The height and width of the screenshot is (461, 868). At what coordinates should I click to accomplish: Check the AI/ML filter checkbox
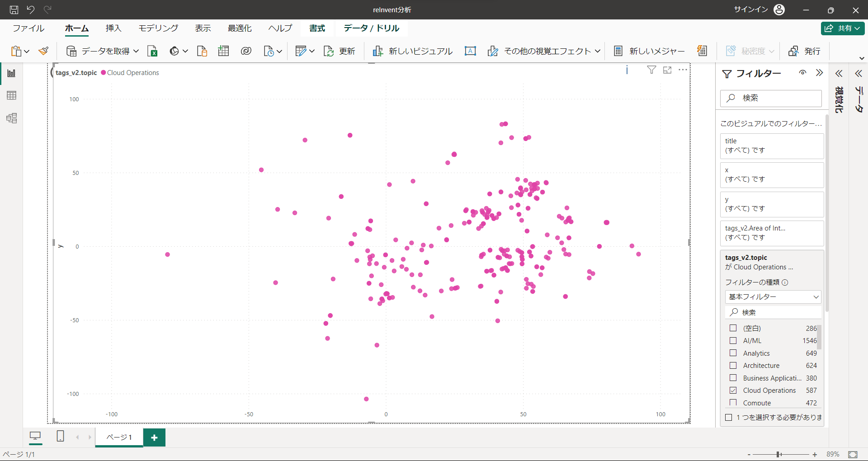coord(733,341)
